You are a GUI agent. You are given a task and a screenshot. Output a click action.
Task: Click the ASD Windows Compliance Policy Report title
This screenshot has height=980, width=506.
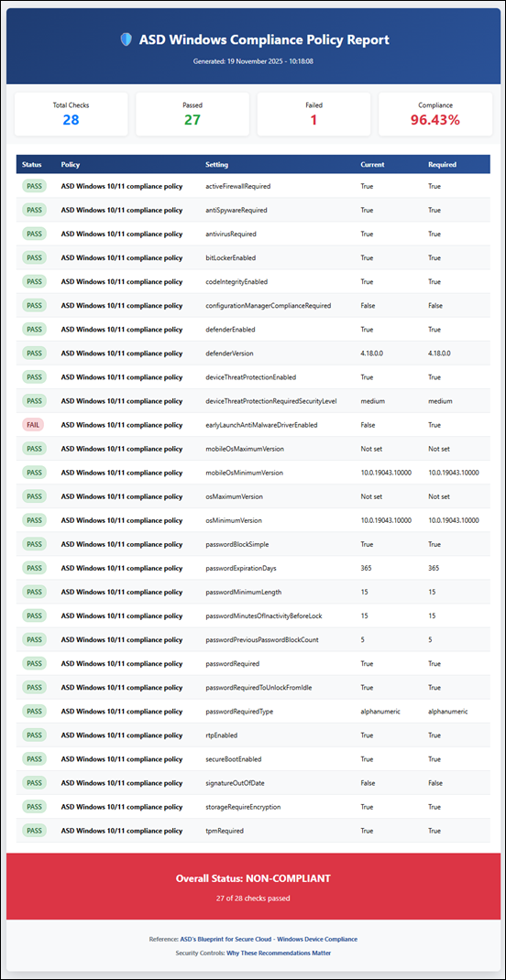coord(264,39)
